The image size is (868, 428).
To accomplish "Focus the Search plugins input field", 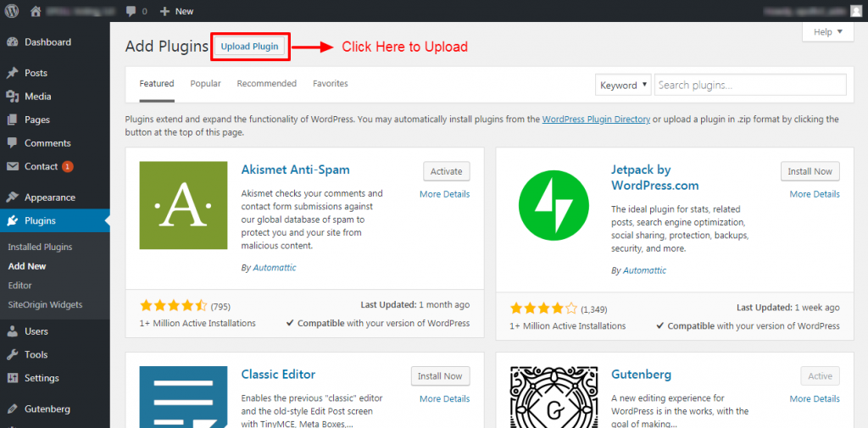I will pos(750,86).
